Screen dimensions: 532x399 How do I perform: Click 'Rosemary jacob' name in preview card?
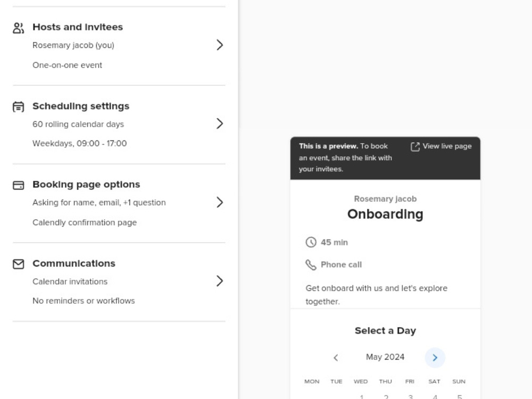pos(385,199)
